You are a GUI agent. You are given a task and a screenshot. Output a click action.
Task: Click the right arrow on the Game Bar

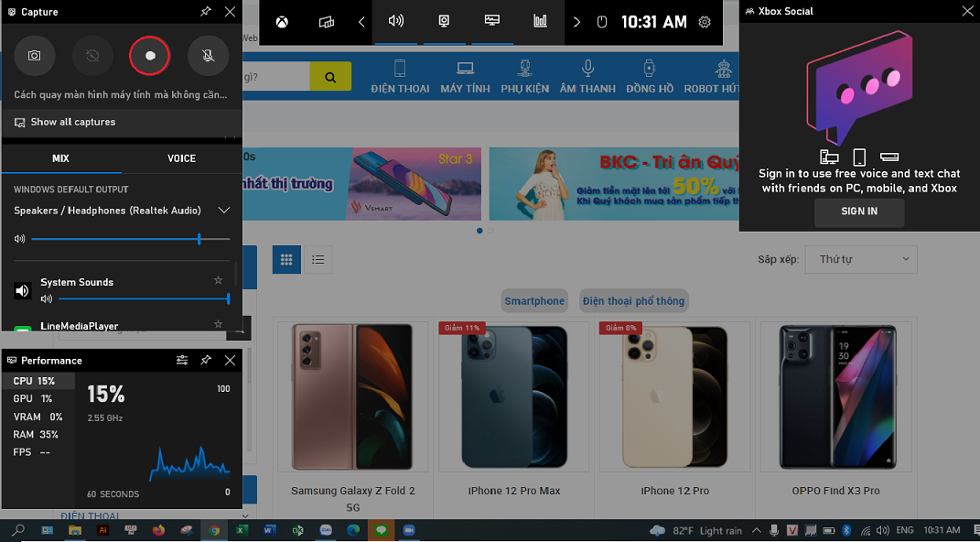click(576, 22)
